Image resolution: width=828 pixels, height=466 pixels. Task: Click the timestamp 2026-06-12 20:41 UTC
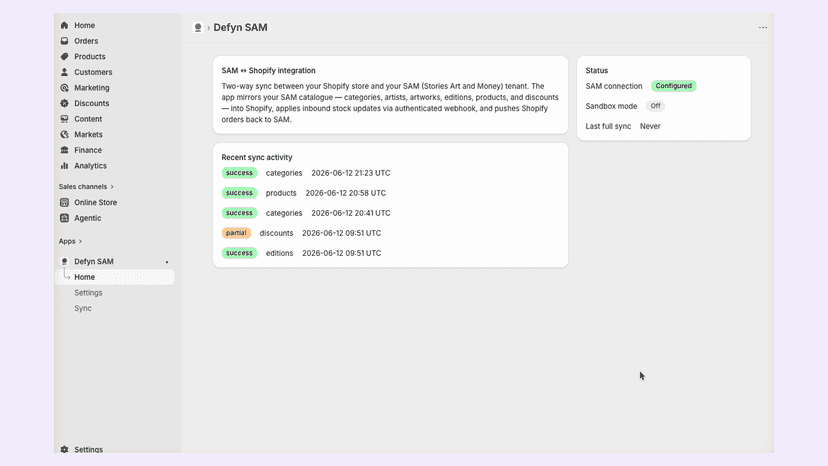coord(351,213)
